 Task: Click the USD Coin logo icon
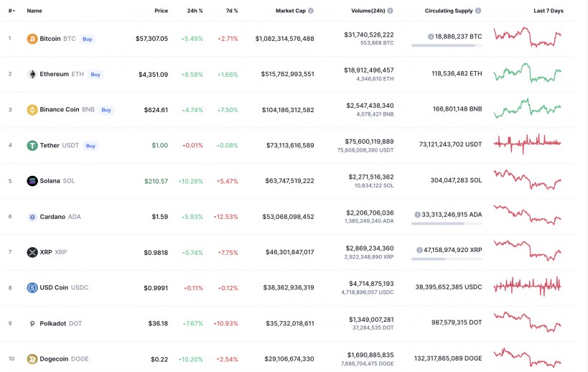tap(32, 287)
